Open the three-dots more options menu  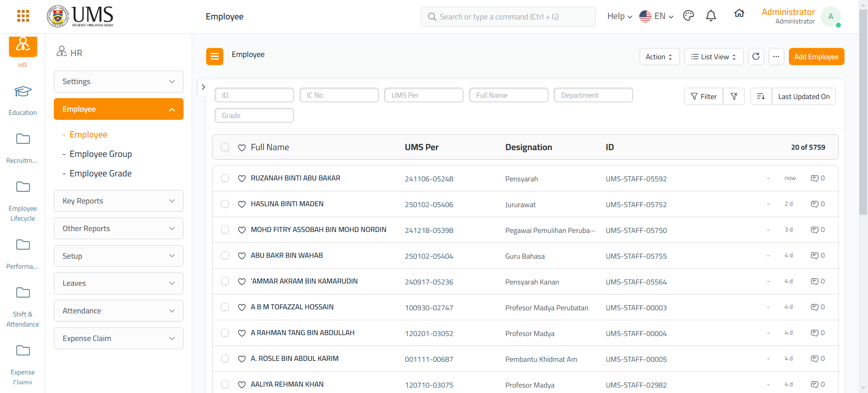tap(776, 57)
